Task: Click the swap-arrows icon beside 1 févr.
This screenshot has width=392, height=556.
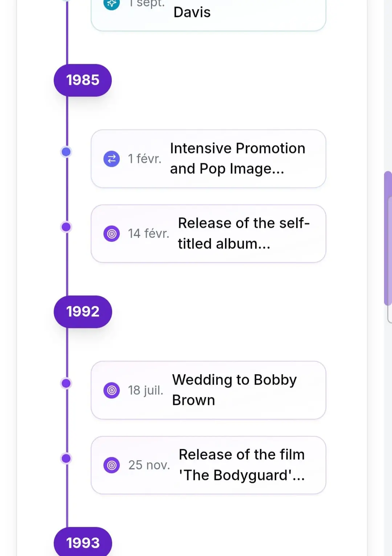Action: pyautogui.click(x=112, y=159)
